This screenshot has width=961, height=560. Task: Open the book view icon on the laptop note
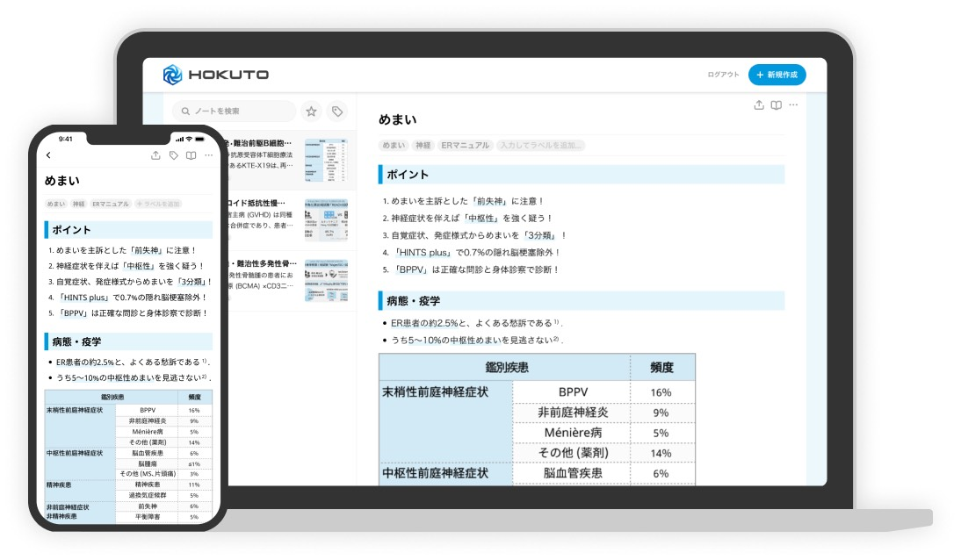[776, 104]
